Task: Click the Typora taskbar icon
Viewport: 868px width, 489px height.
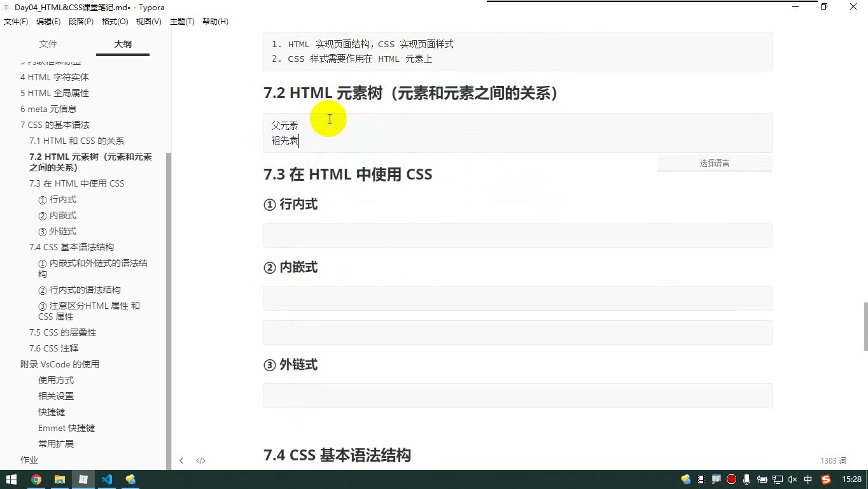Action: point(83,479)
